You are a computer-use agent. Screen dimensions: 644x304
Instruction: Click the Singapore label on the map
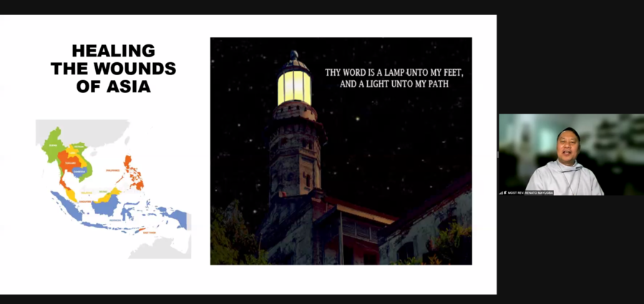pyautogui.click(x=85, y=202)
